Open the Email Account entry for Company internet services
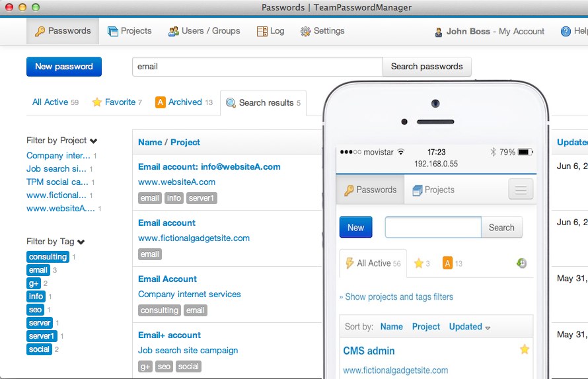588x379 pixels. pos(167,279)
